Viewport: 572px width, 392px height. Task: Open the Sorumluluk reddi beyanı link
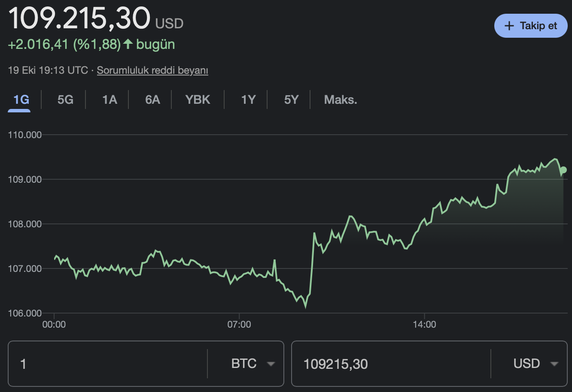152,70
